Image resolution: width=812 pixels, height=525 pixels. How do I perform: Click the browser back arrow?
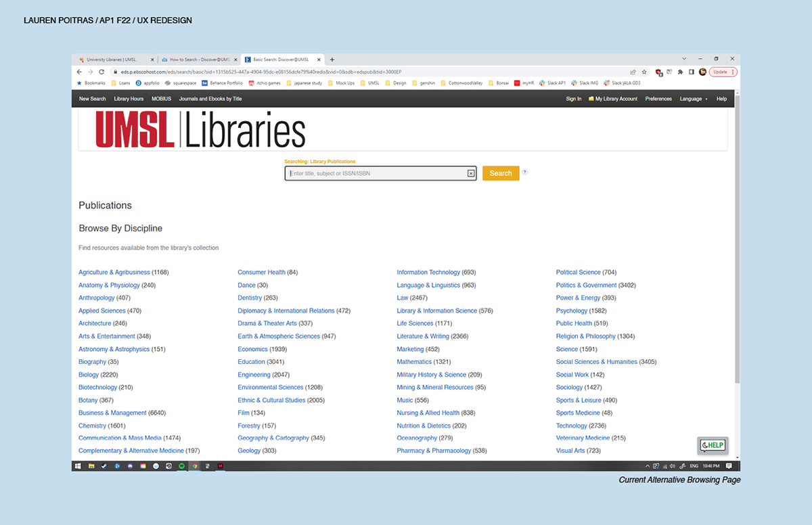click(80, 72)
